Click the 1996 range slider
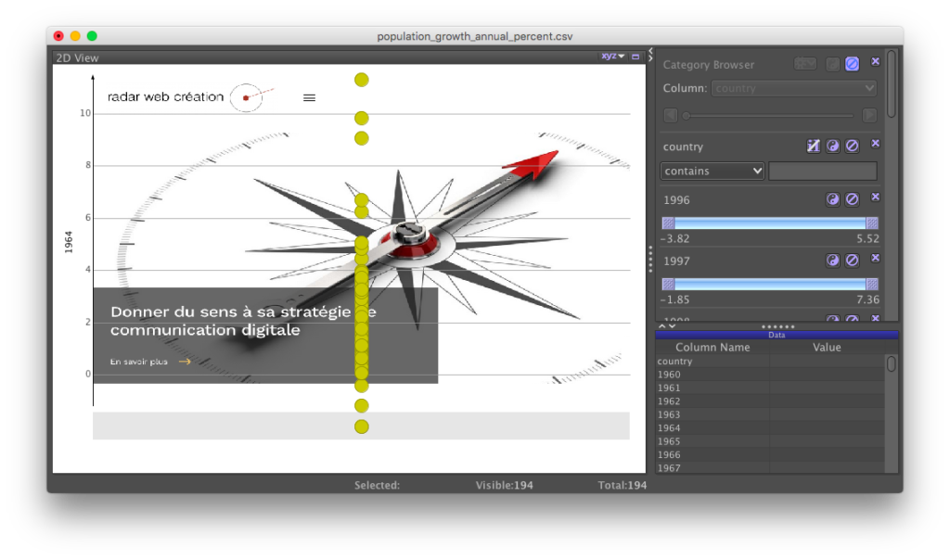The image size is (950, 560). pos(768,223)
